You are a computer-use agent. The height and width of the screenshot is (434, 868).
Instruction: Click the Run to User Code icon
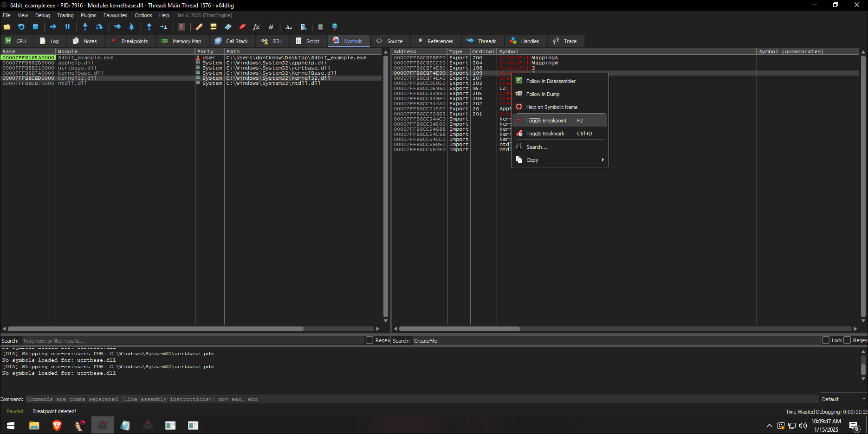[163, 27]
